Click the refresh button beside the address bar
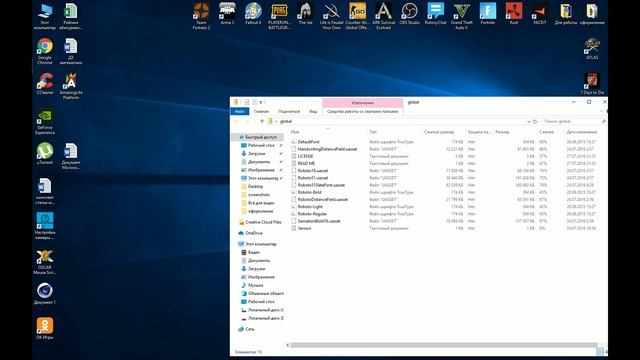640x360 pixels. click(535, 122)
